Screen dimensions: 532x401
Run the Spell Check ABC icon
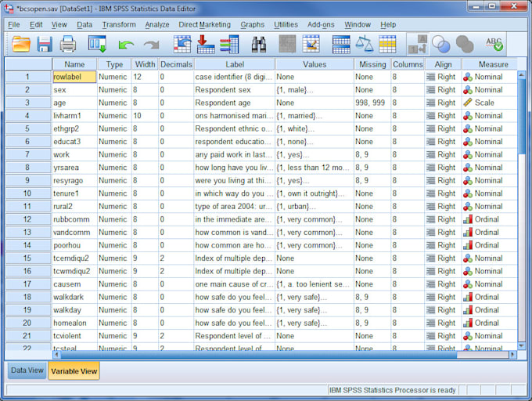494,44
